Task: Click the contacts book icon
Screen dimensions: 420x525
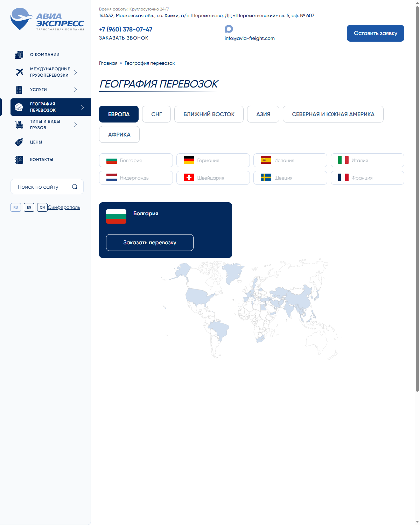Action: [x=19, y=160]
